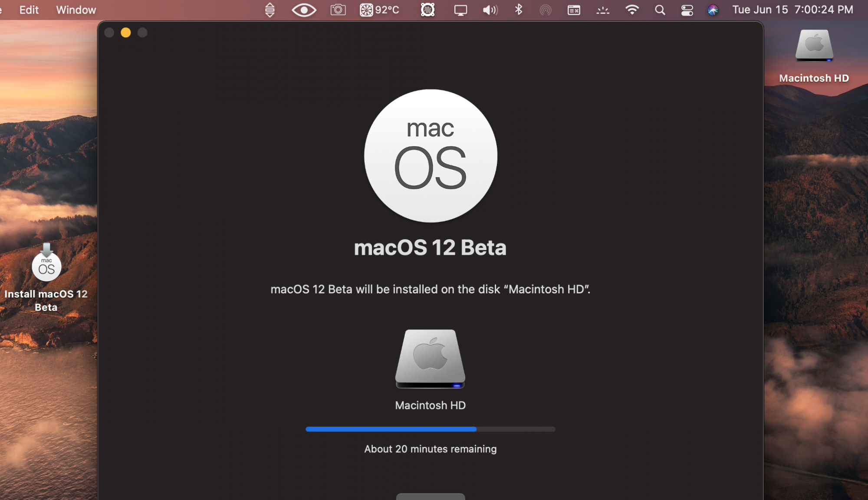Open the Edit menu
Viewport: 868px width, 500px height.
[29, 10]
